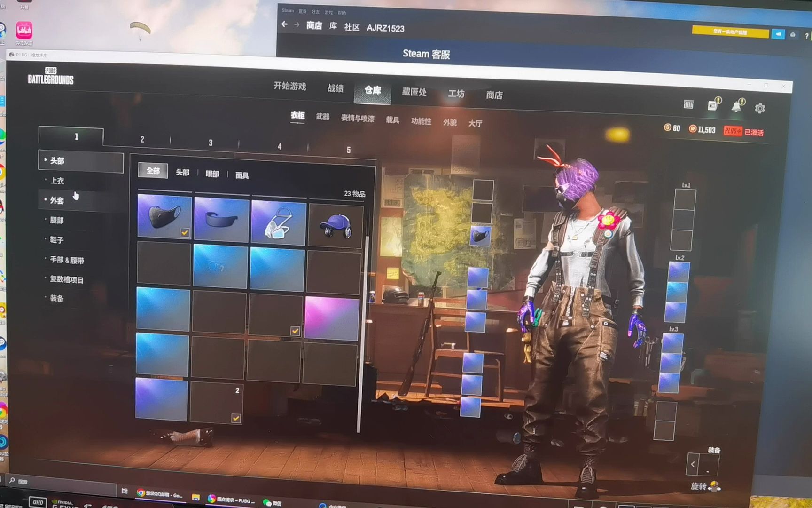Open the 战绩 tab

336,88
